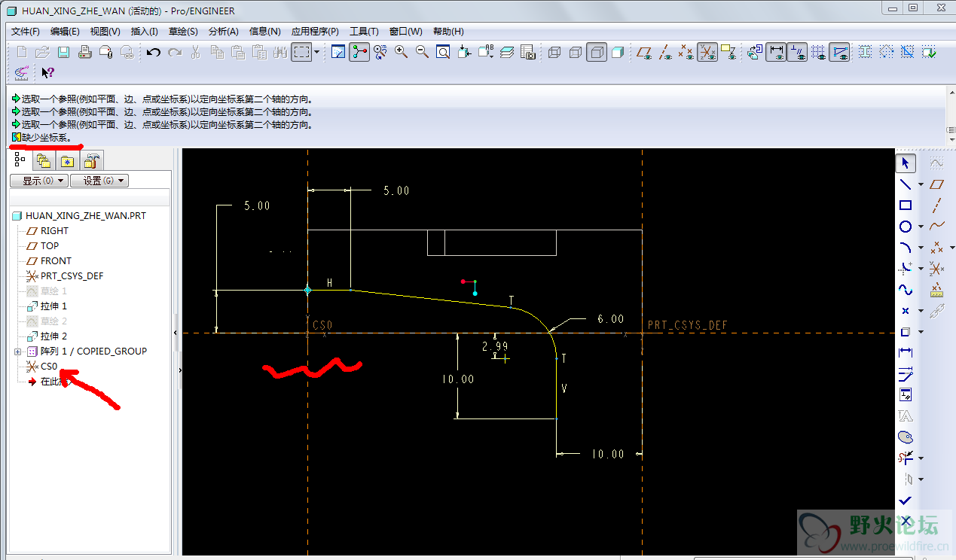This screenshot has width=956, height=560.
Task: Open the What's This help pointer
Action: tap(47, 72)
